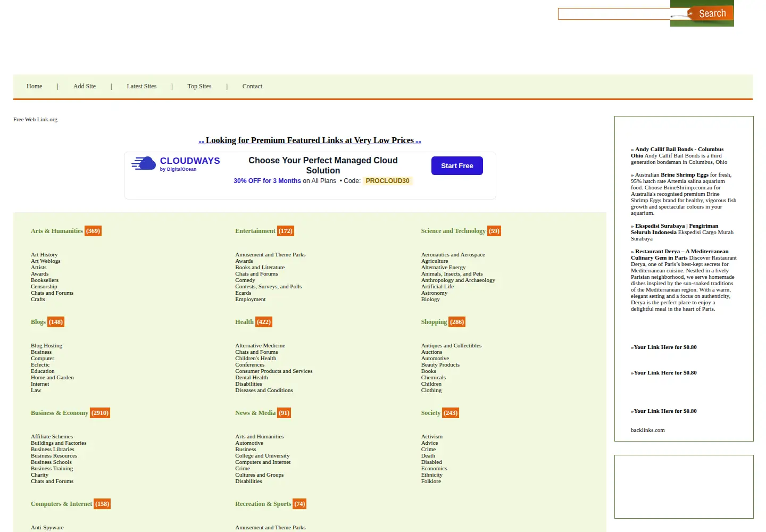Open the Restaurant Derya sponsored link

(680, 255)
